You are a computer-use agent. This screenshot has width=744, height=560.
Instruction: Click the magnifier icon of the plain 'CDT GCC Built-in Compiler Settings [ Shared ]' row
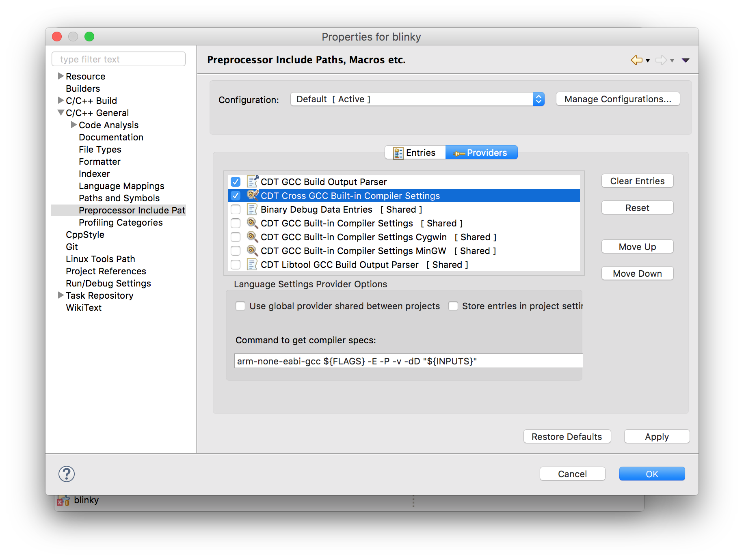252,223
